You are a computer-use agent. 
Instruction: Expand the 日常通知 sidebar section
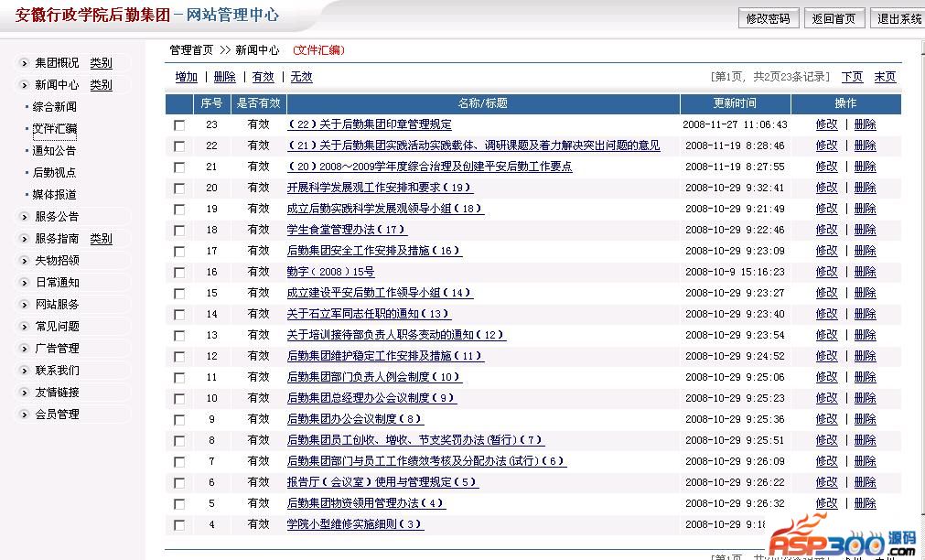pos(56,283)
